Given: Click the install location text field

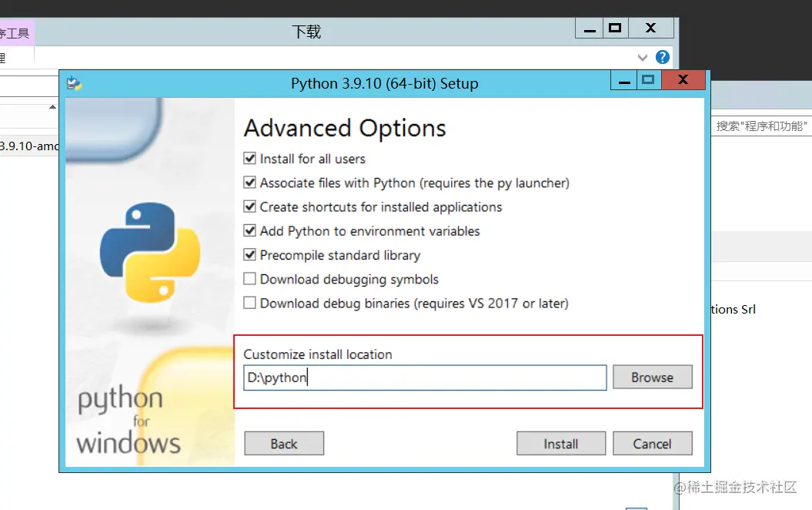Looking at the screenshot, I should [x=425, y=377].
